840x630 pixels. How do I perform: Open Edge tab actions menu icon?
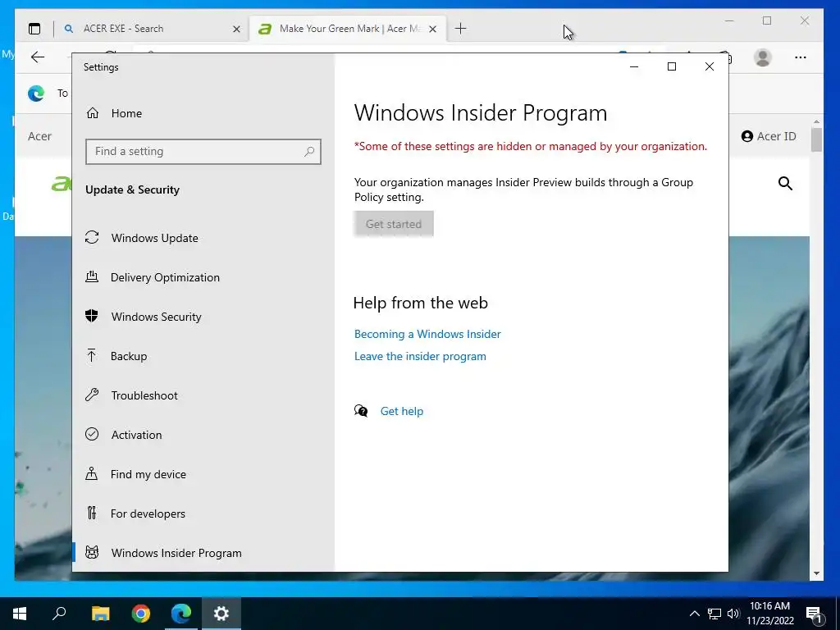click(34, 29)
